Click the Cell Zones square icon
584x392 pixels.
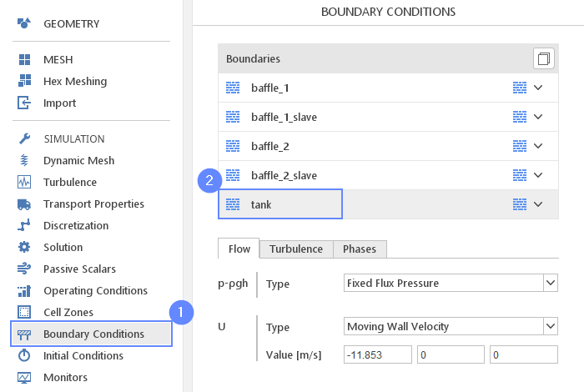click(24, 312)
